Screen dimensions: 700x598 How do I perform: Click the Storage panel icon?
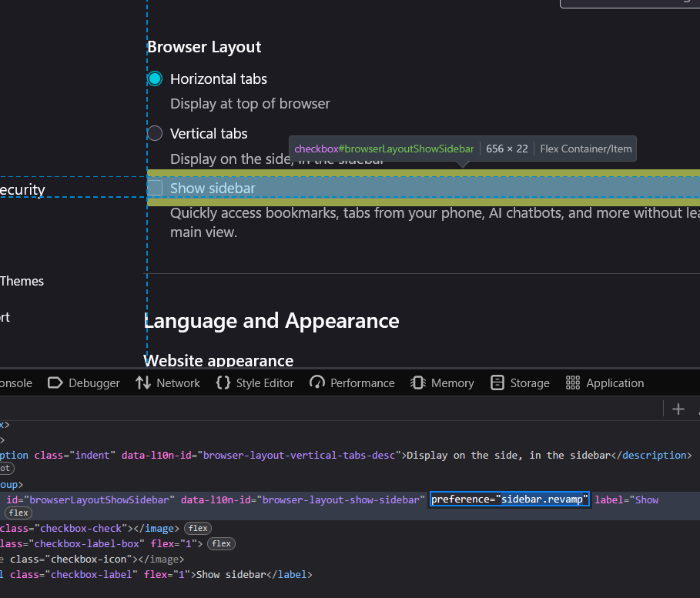coord(497,383)
